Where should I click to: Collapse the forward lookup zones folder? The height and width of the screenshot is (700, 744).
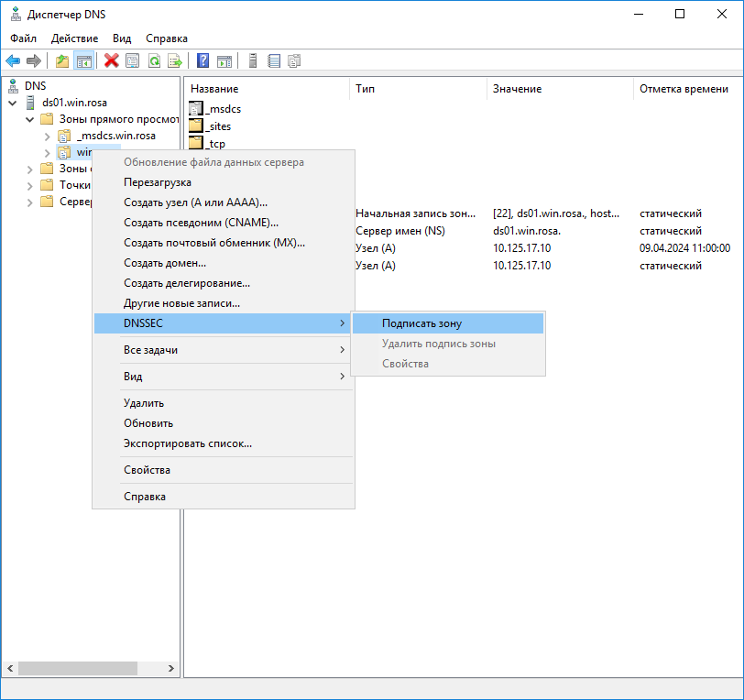click(x=30, y=119)
